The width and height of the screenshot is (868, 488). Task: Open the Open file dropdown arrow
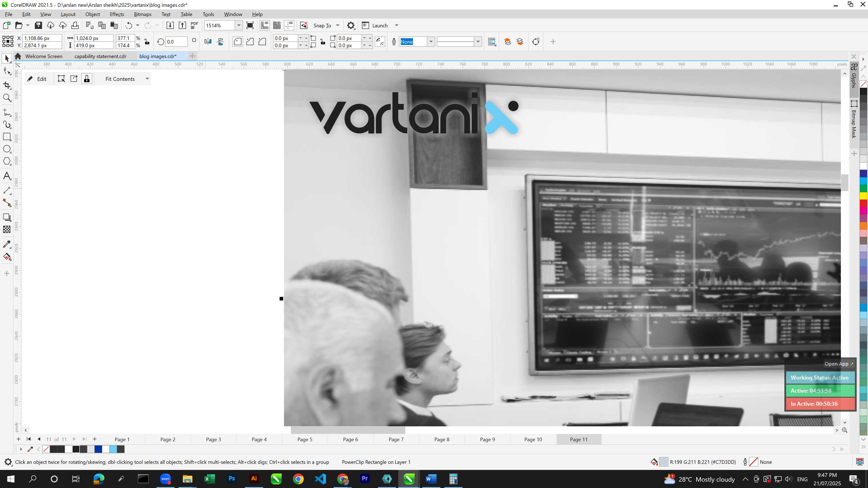[x=28, y=26]
